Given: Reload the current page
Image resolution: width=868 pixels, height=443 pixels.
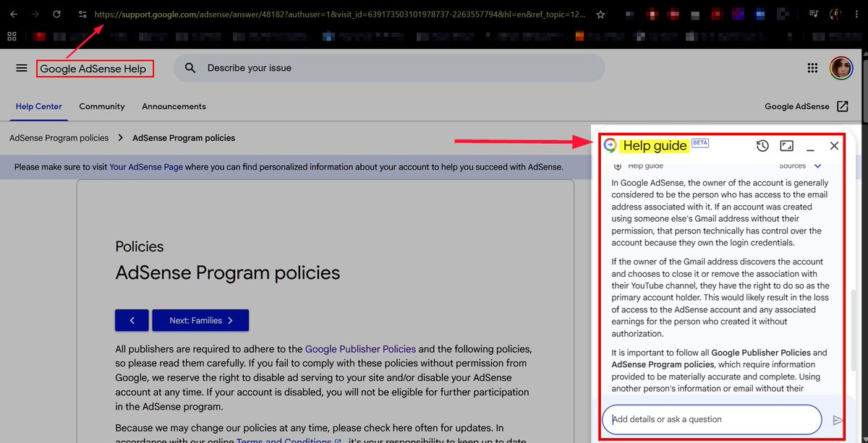Looking at the screenshot, I should click(x=56, y=14).
